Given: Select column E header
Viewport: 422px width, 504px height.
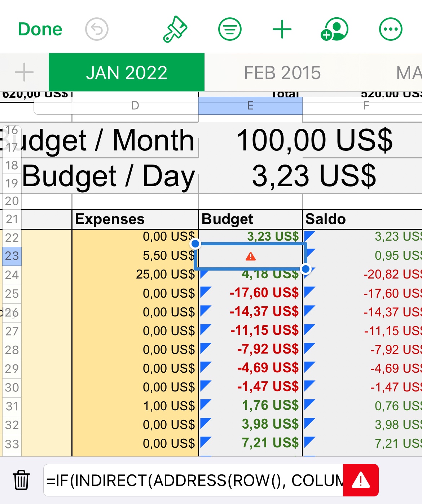Looking at the screenshot, I should [250, 106].
